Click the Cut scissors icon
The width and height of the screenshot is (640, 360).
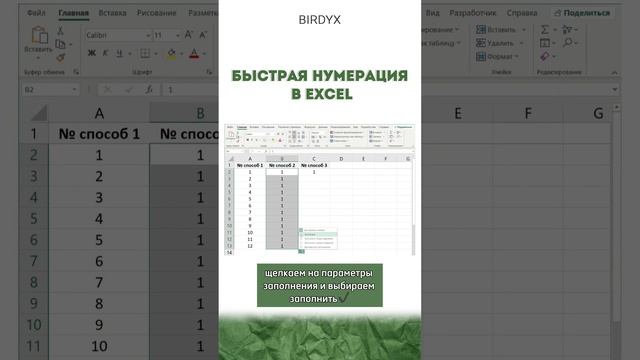[60, 31]
